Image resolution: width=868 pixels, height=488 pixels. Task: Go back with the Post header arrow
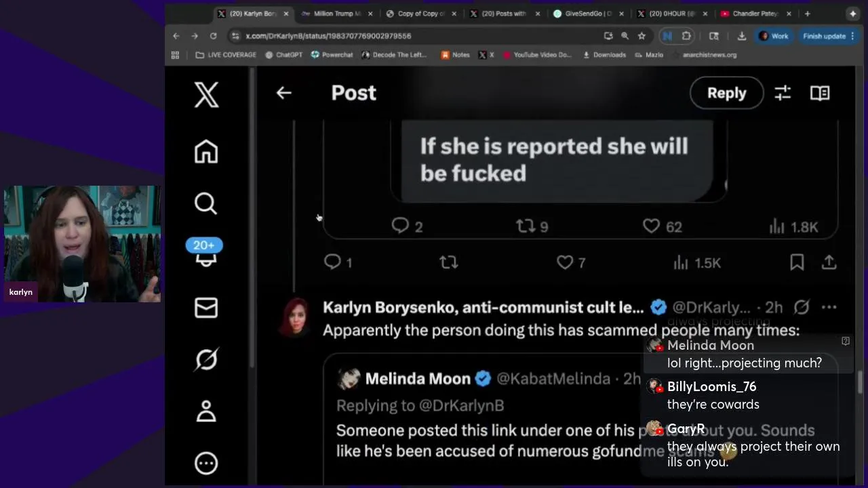(x=283, y=93)
